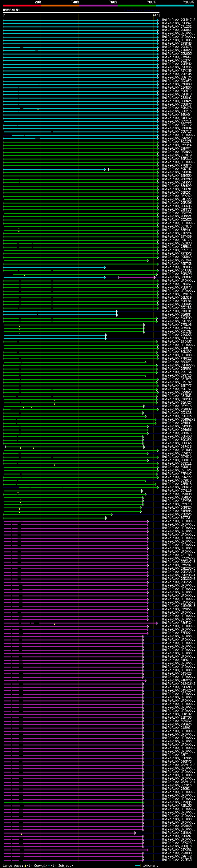
Task: Click the orange ~40% identity color bar
Action: [x=60, y=6]
